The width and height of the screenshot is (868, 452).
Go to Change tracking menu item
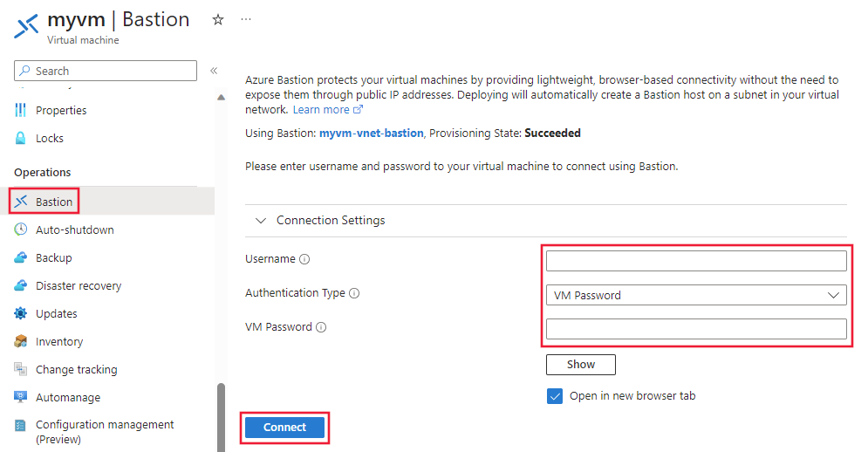point(77,369)
